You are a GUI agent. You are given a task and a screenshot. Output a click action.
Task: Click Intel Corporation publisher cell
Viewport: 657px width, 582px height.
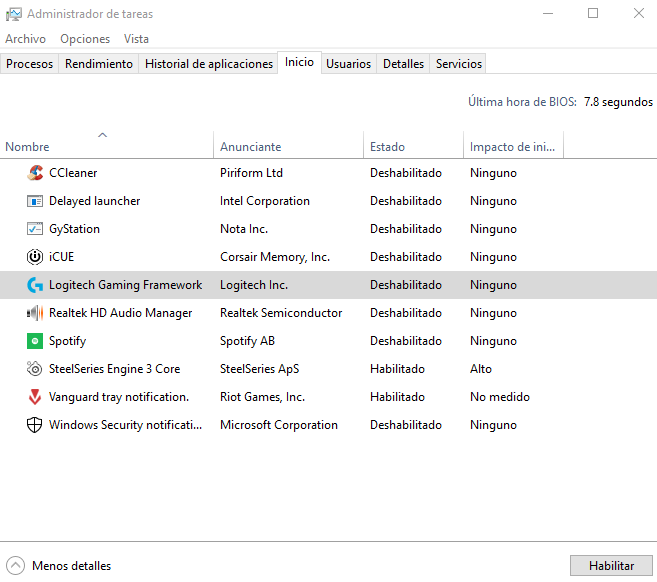pos(265,201)
